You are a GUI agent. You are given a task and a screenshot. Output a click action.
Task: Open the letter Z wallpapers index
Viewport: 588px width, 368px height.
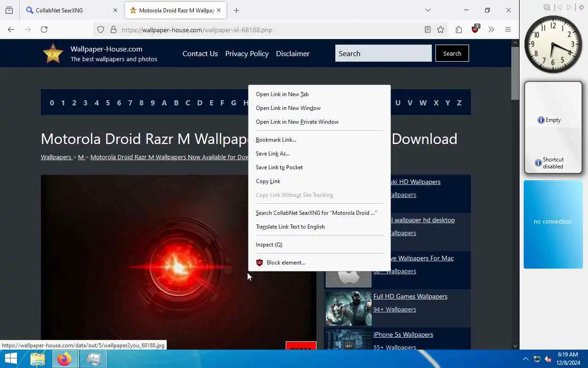[x=459, y=103]
